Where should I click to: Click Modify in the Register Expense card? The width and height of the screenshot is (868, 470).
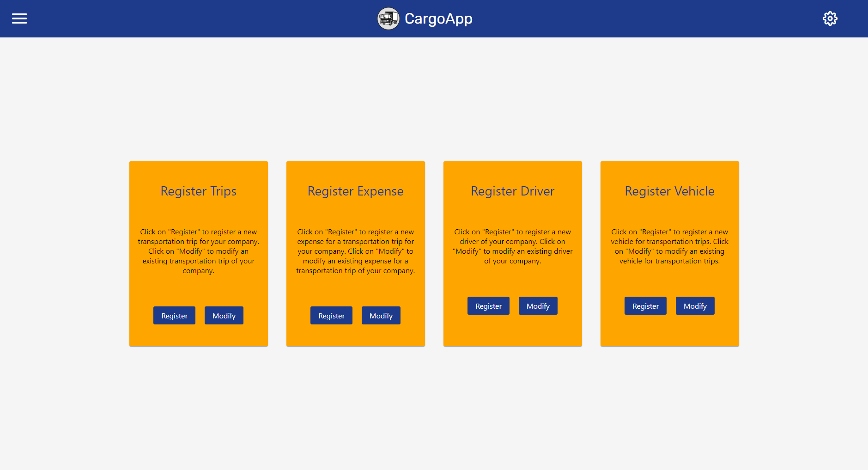[x=381, y=316]
